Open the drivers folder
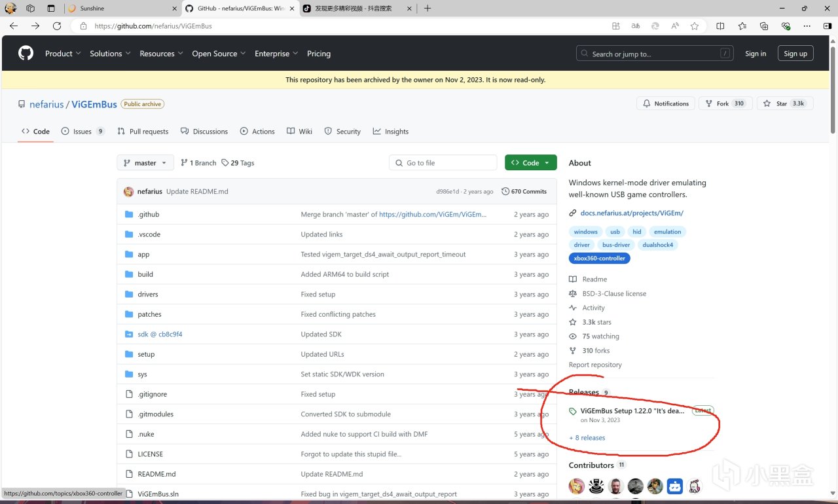The width and height of the screenshot is (838, 504). (x=148, y=295)
